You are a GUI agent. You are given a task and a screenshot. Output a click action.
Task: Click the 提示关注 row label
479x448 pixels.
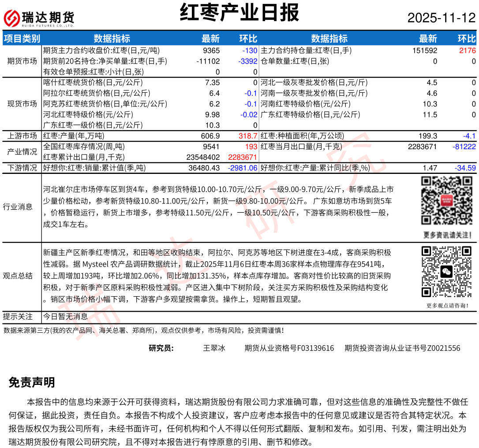click(x=18, y=316)
